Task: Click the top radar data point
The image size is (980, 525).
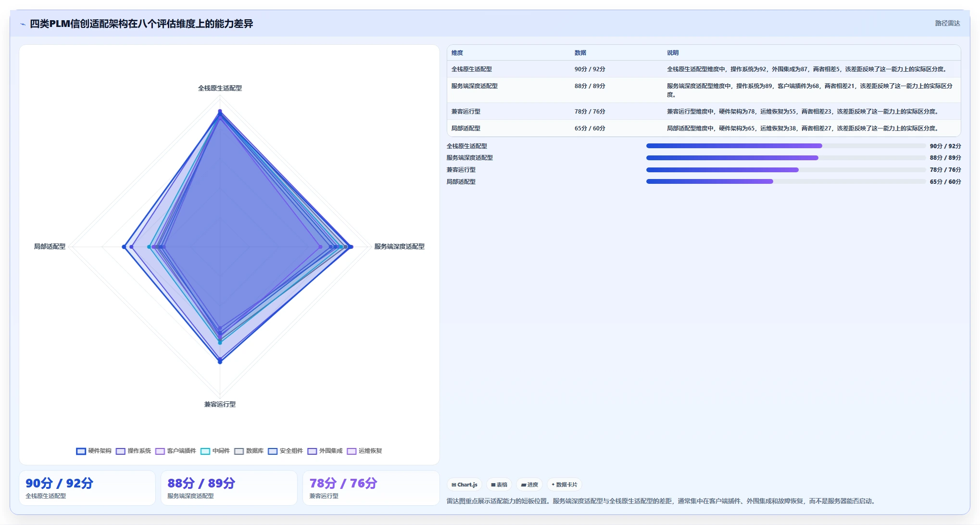Action: coord(220,111)
